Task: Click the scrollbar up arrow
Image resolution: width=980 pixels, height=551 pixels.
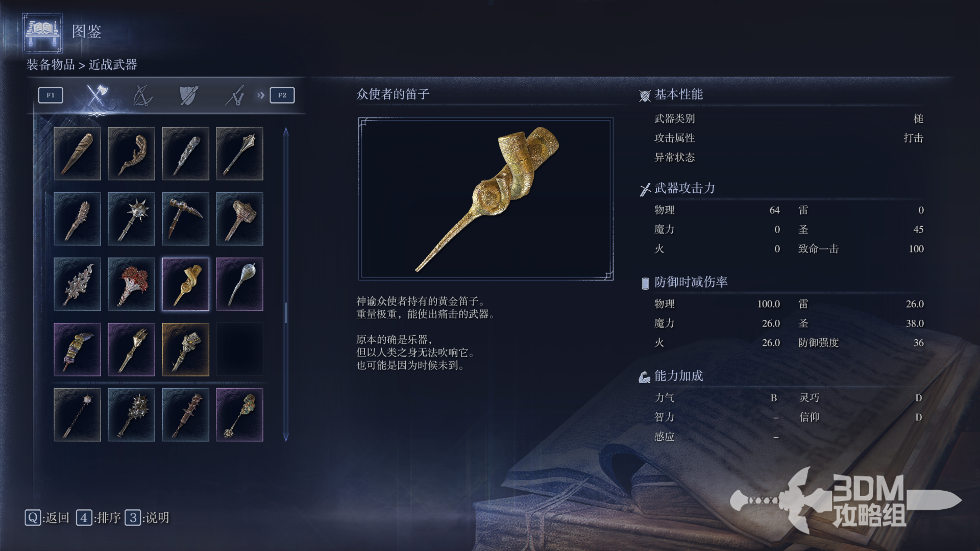Action: click(x=286, y=132)
